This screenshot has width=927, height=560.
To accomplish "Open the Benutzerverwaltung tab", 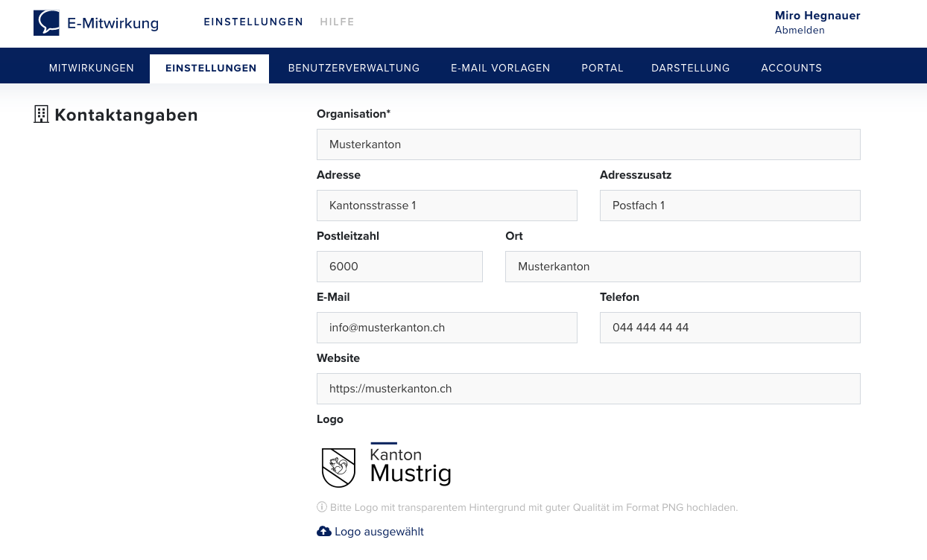I will 354,68.
